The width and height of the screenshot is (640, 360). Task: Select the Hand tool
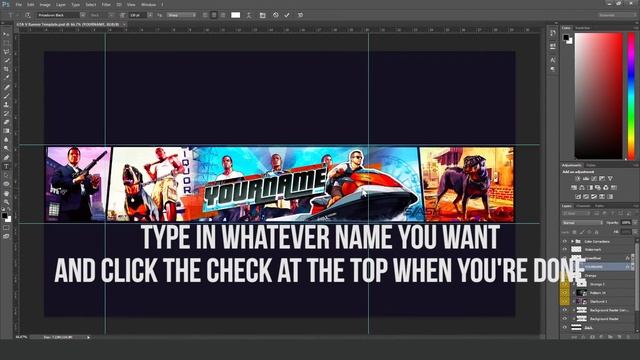(x=6, y=193)
